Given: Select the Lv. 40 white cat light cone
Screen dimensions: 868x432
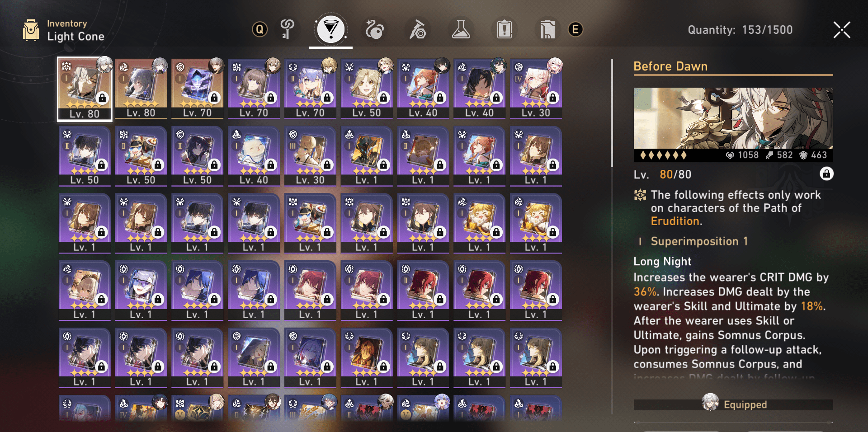Looking at the screenshot, I should 254,156.
